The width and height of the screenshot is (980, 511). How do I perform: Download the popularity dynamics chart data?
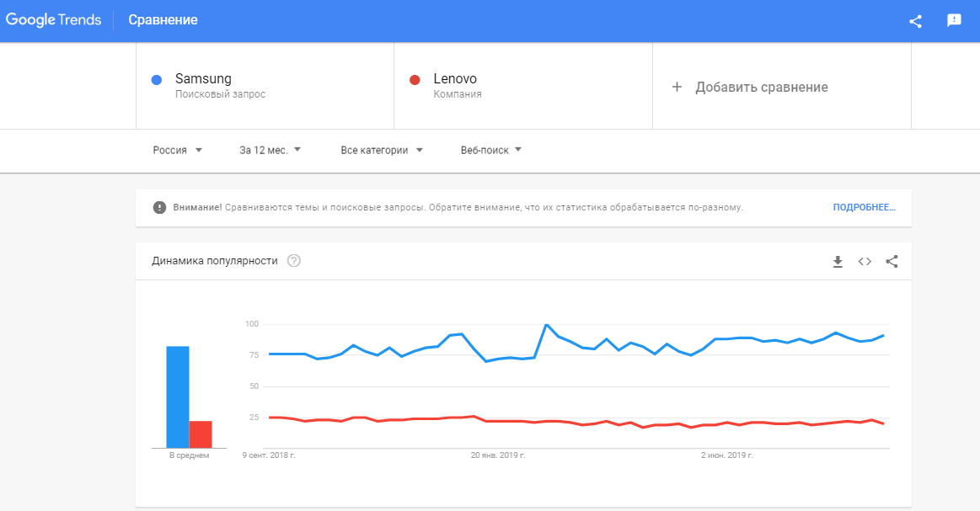[x=837, y=262]
